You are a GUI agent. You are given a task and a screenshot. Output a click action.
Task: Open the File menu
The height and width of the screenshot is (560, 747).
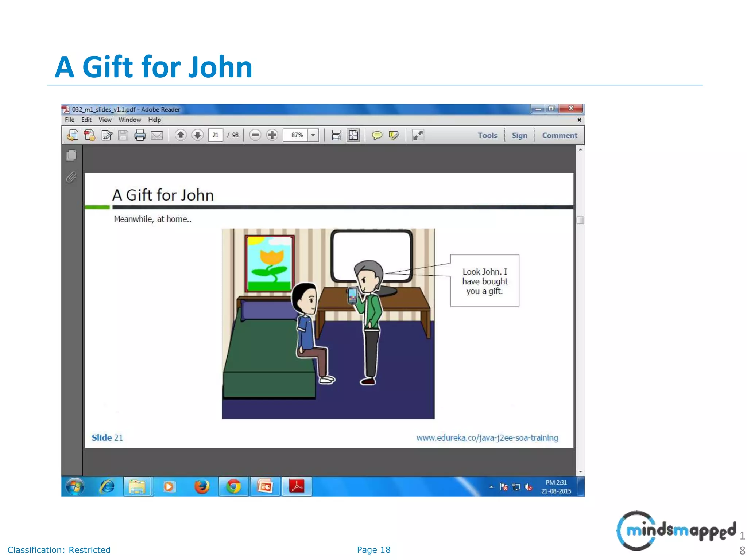70,120
